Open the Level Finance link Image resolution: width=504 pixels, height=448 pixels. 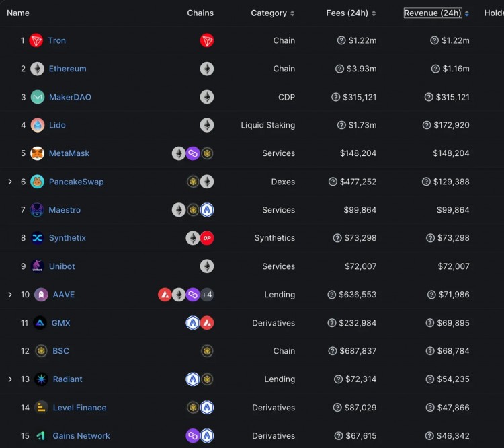pyautogui.click(x=79, y=408)
